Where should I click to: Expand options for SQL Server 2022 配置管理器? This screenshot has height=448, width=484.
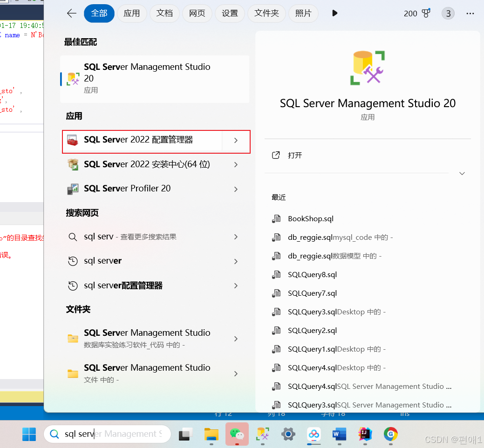tap(236, 140)
